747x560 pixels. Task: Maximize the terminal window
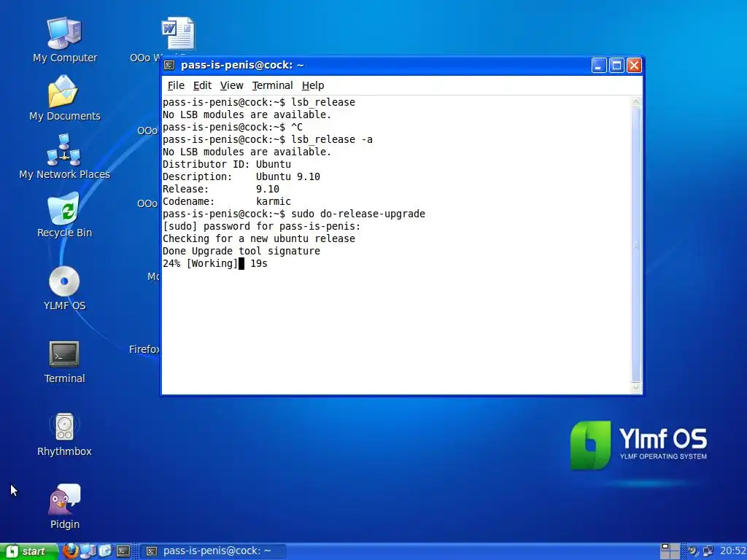tap(616, 65)
